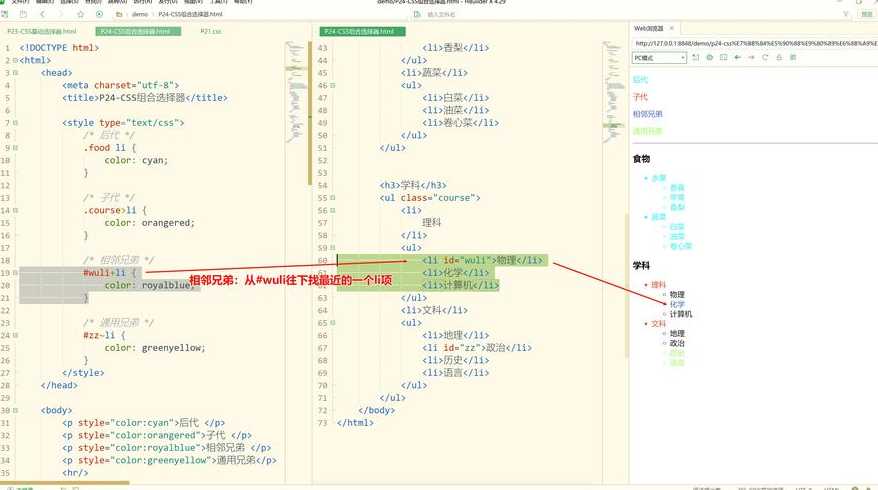
Task: Click meta charset line 4 code
Action: point(120,85)
